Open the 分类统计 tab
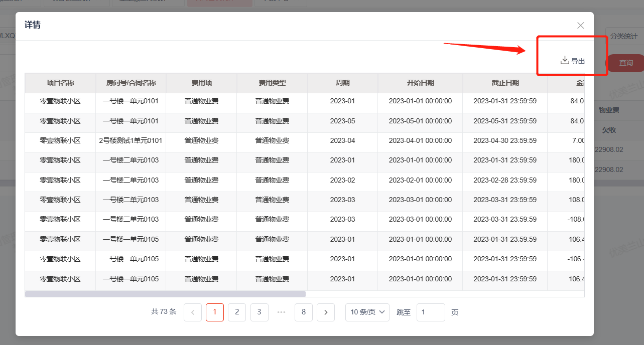Viewport: 644px width, 345px height. tap(624, 36)
